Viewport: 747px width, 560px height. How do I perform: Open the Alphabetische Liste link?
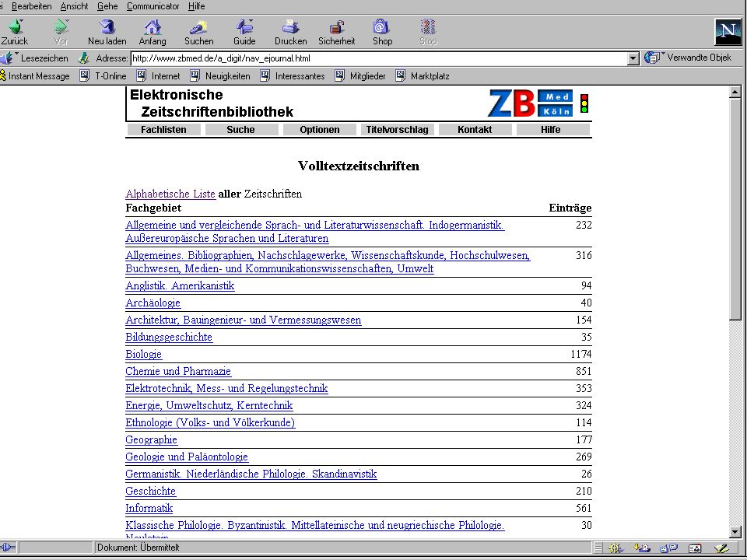(x=170, y=194)
